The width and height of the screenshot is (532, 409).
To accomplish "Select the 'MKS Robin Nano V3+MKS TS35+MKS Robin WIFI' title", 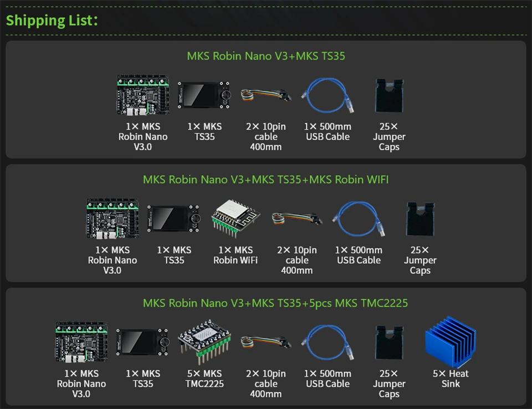I will tap(265, 179).
